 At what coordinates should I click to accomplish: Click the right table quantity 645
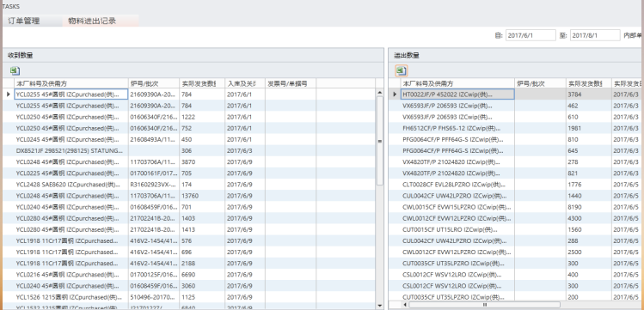click(589, 150)
